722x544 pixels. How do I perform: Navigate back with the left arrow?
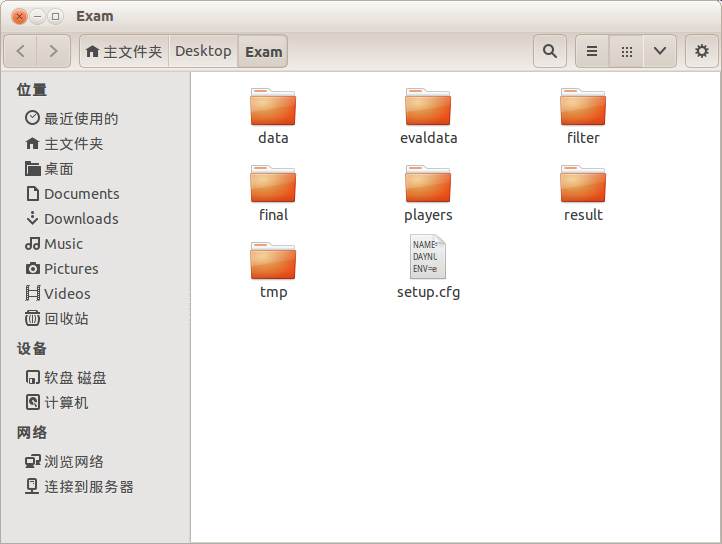[22, 51]
